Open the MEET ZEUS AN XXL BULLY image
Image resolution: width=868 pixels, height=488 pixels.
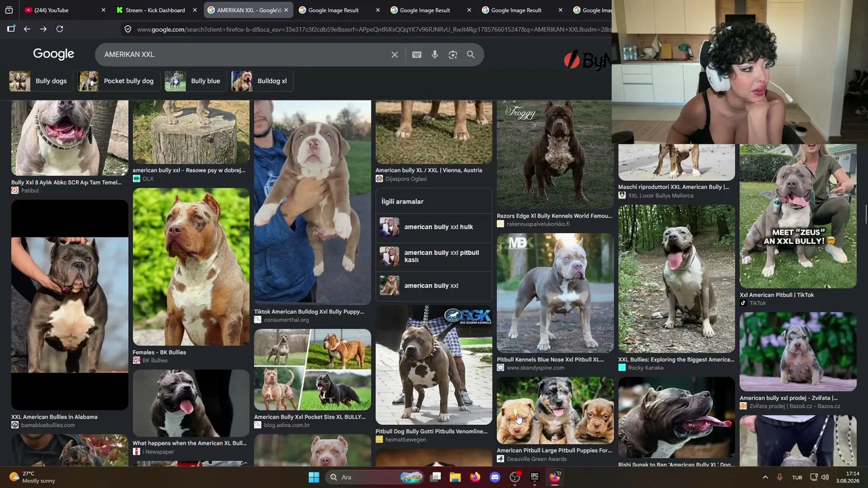798,216
